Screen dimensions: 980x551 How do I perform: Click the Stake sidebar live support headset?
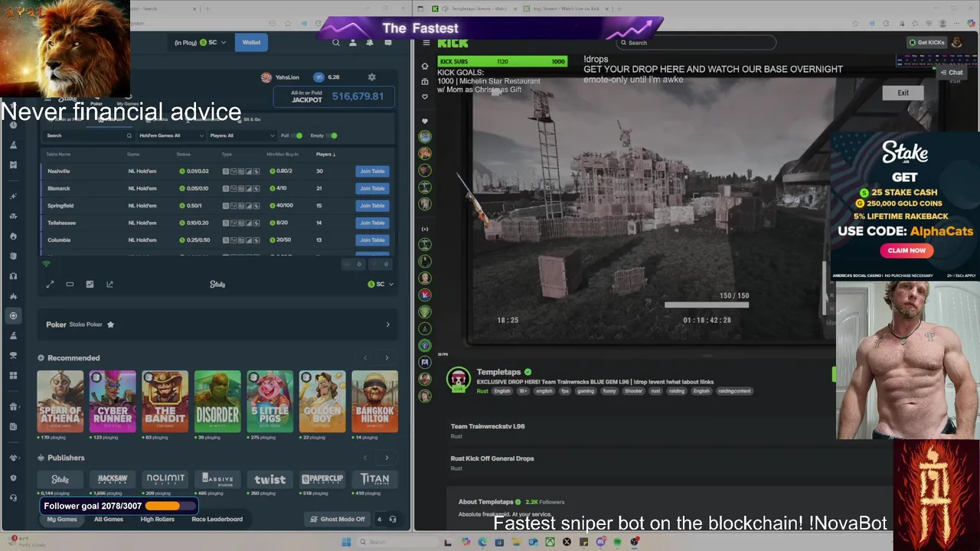point(13,497)
